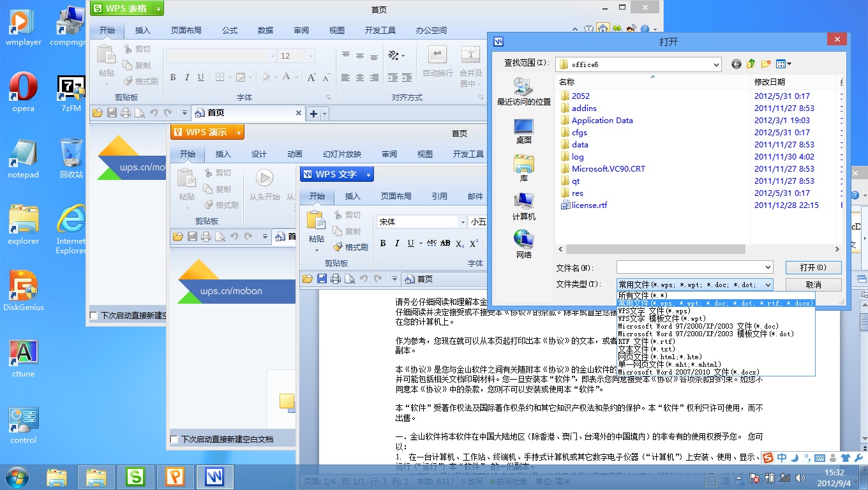Select the license.rtf file
The width and height of the screenshot is (868, 490).
(x=583, y=205)
